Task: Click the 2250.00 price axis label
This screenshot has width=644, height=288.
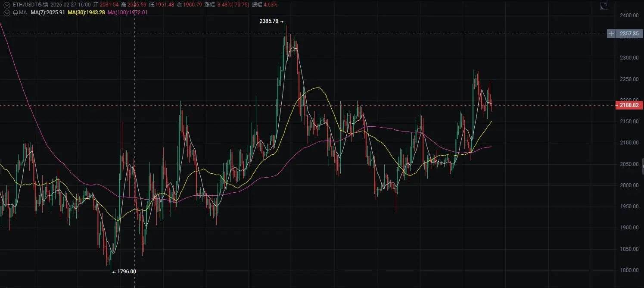Action: [x=629, y=79]
